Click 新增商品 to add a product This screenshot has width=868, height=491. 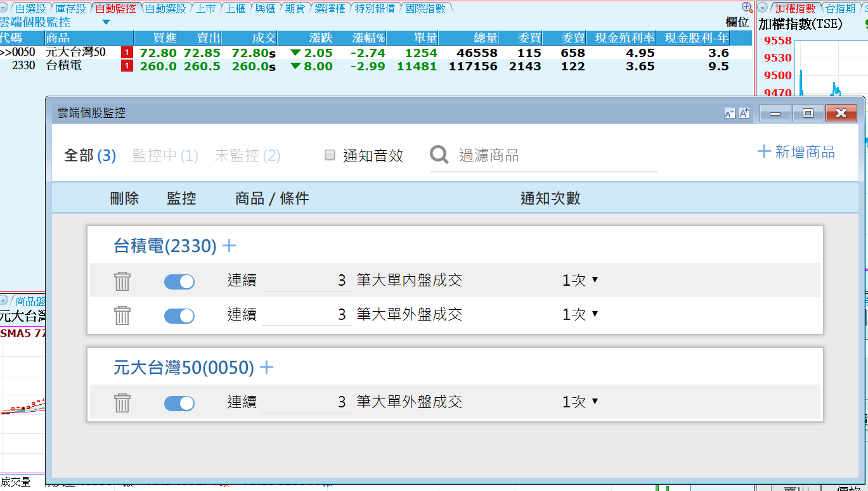pyautogui.click(x=796, y=152)
